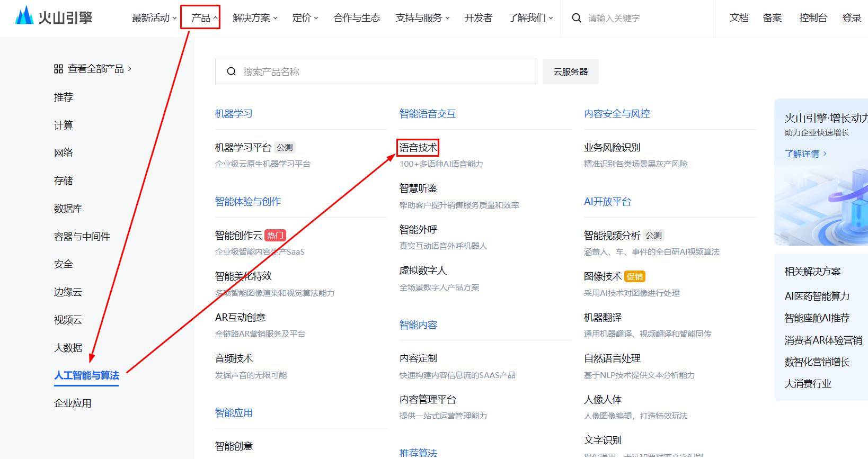Image resolution: width=868 pixels, height=459 pixels.
Task: Open 业务风险识别 product
Action: 612,147
